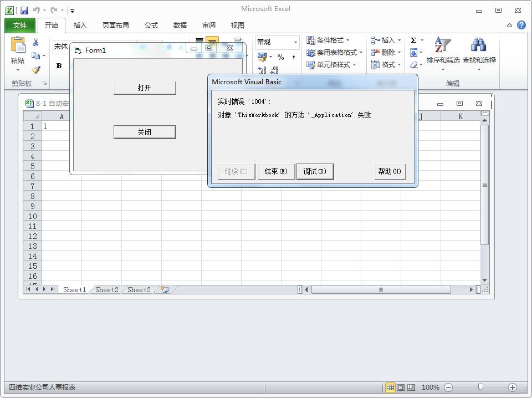Switch to the 审阅 (Review) tab
Screen dimensions: 532x398
tap(209, 25)
